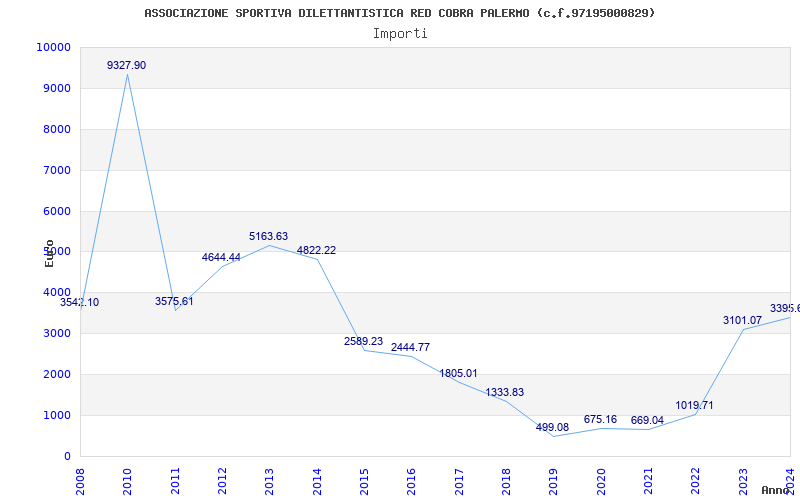Select the 3101.07 value label

[x=742, y=320]
